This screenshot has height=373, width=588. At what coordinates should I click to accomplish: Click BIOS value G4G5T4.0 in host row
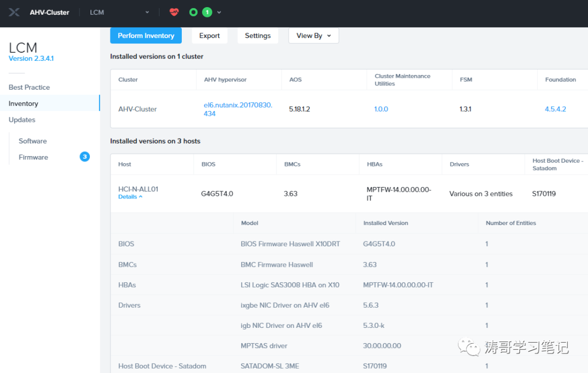click(217, 194)
